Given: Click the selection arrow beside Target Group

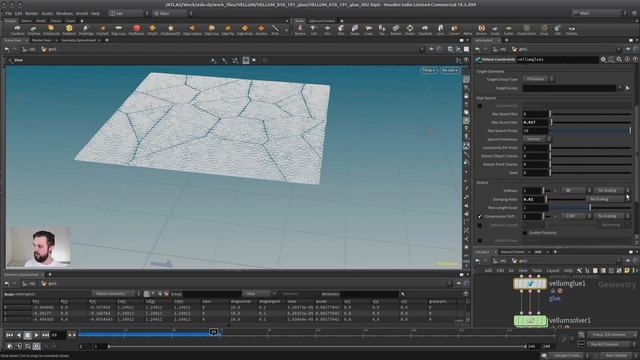Looking at the screenshot, I should pyautogui.click(x=627, y=88).
